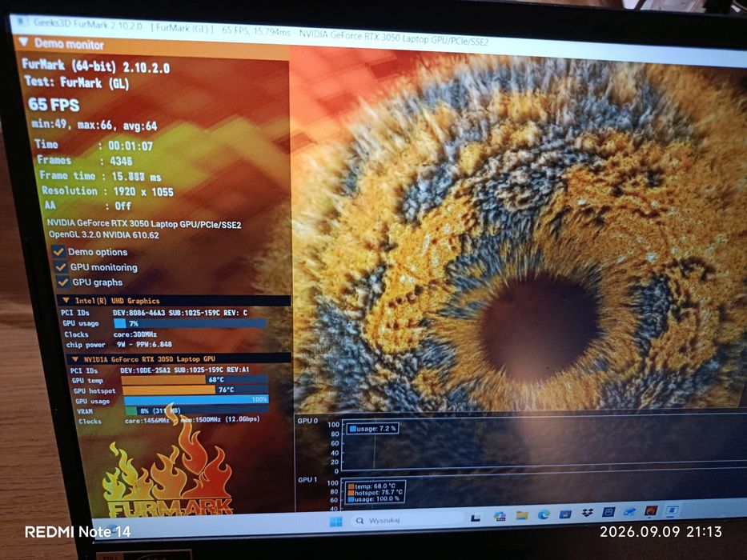
Task: Click the NVIDIA GeForce RTX 3050 Laptop GPU/PCIe/SSE2 line
Action: click(144, 224)
